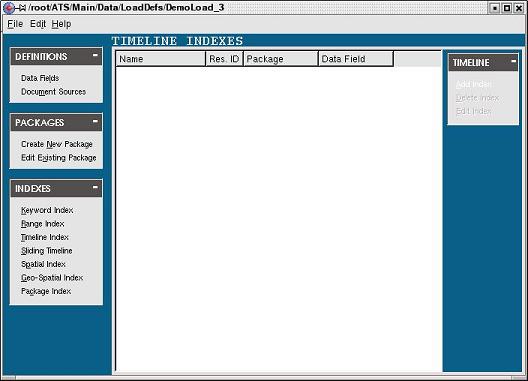Open the Package Index page
The image size is (528, 381).
(46, 291)
